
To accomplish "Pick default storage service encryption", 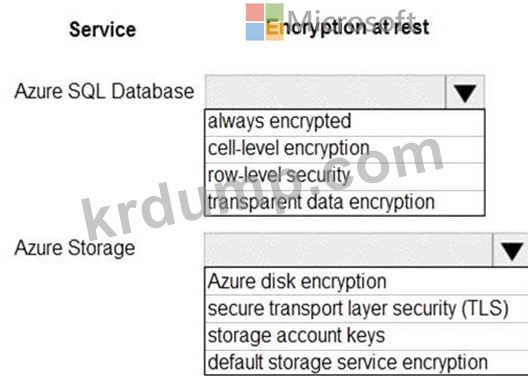I will point(366,363).
